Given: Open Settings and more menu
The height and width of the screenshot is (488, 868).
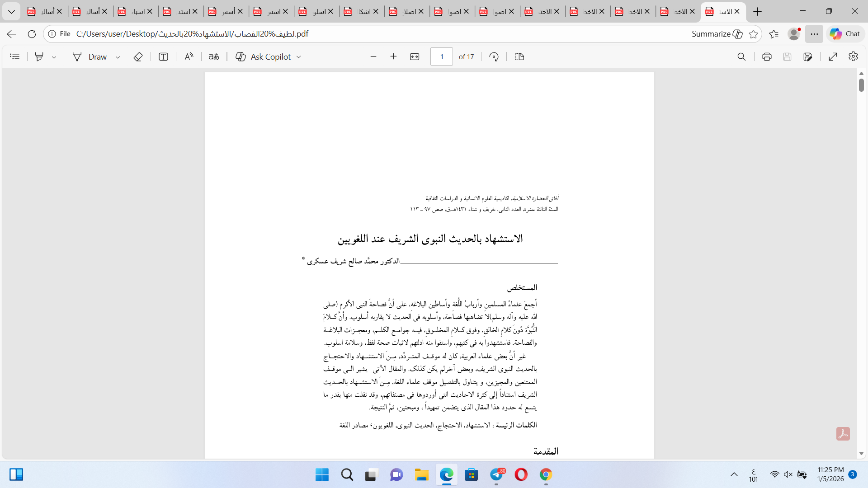Looking at the screenshot, I should (x=814, y=34).
